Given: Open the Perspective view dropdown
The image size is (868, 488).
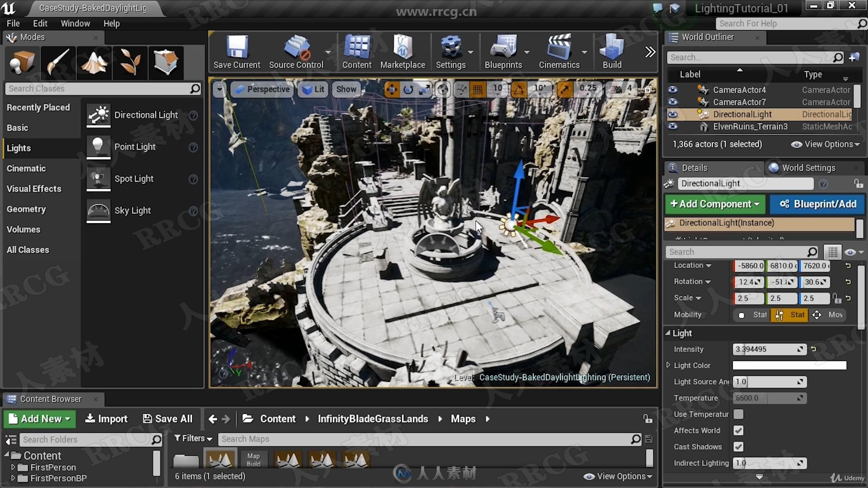Looking at the screenshot, I should click(262, 89).
